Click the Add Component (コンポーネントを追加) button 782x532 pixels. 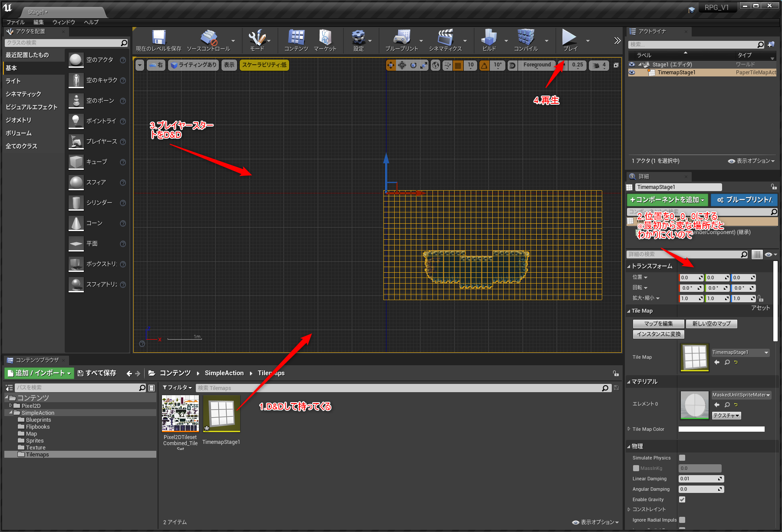click(667, 200)
